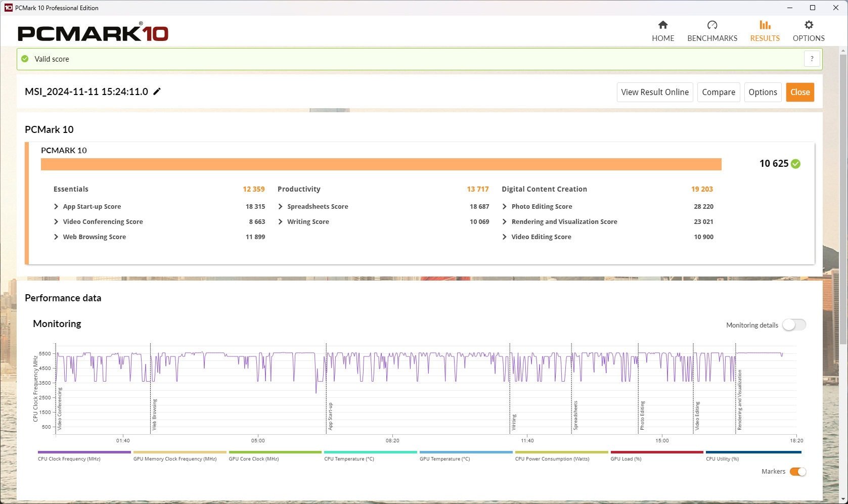
Task: Expand Writing Score
Action: 280,221
